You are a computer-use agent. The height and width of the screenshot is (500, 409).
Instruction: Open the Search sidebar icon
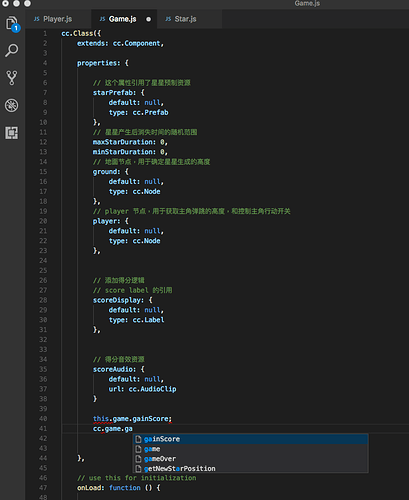(12, 50)
